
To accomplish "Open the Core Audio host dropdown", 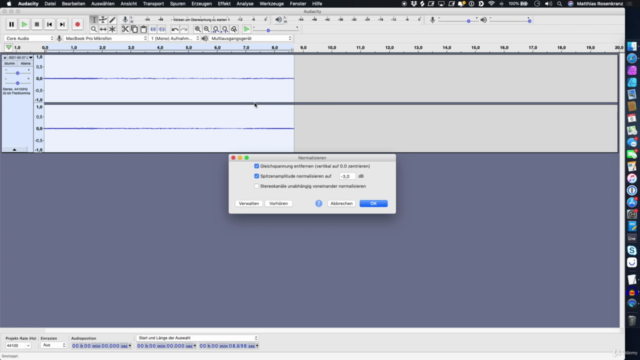I will (x=29, y=38).
